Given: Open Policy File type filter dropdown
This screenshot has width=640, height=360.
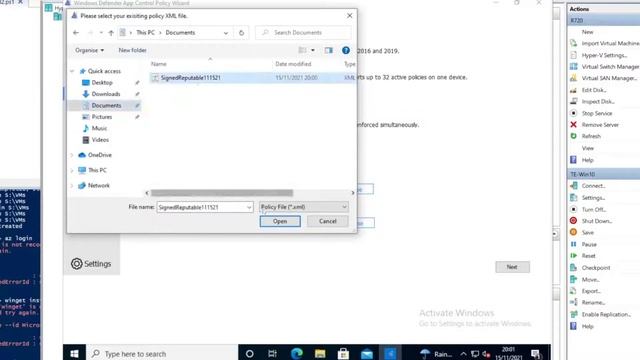Looking at the screenshot, I should (303, 207).
